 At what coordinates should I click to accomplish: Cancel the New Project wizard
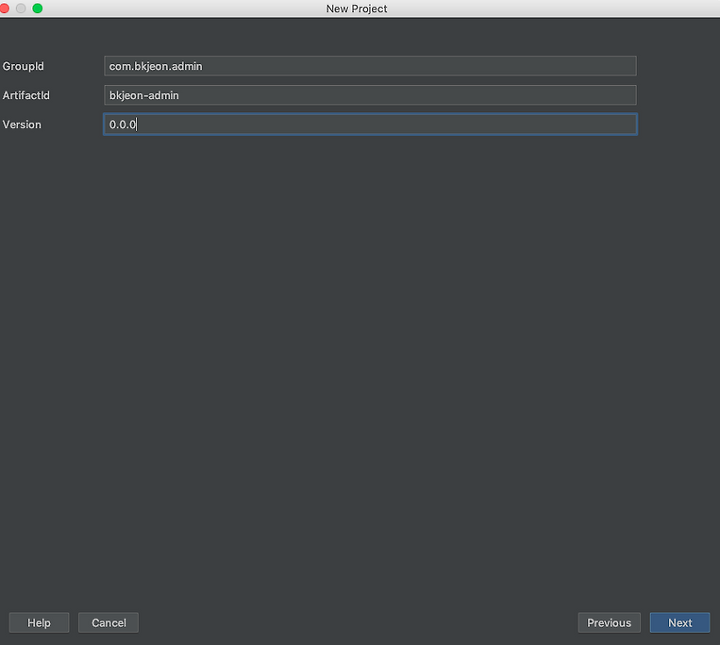pyautogui.click(x=108, y=623)
